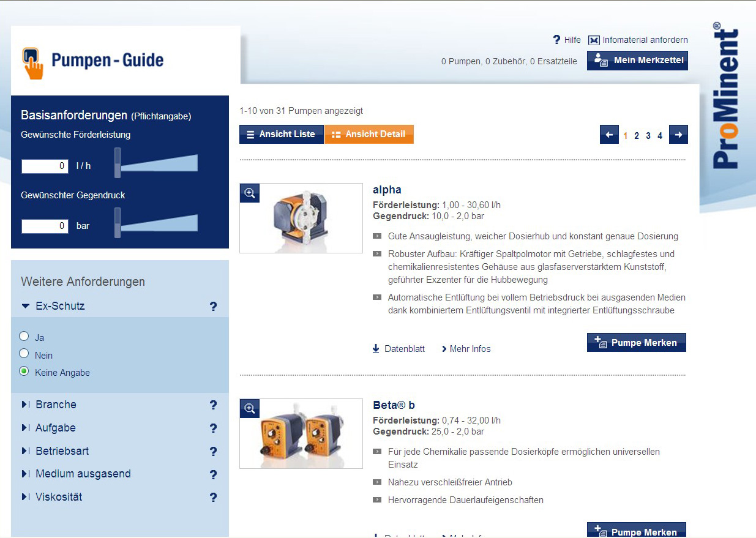The width and height of the screenshot is (756, 538).
Task: Select Ex-Schutz option Nein
Action: click(x=24, y=353)
